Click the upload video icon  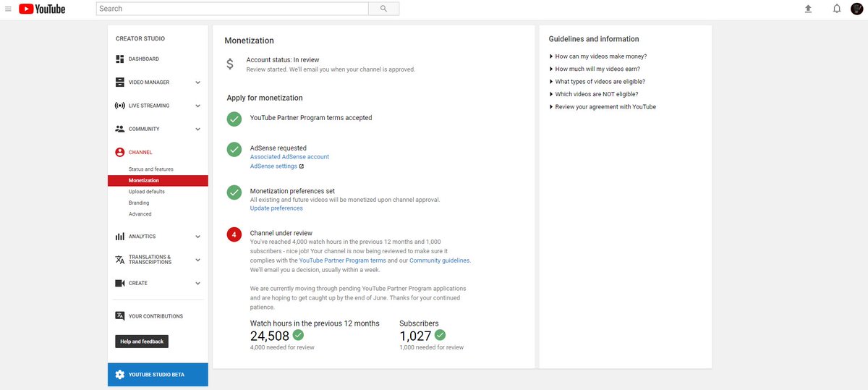808,9
